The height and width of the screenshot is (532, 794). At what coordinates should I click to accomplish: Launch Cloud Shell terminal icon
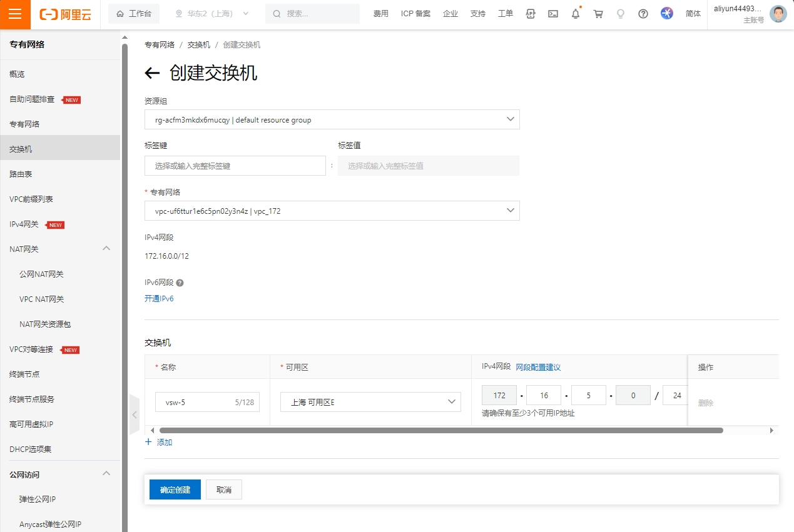[553, 14]
